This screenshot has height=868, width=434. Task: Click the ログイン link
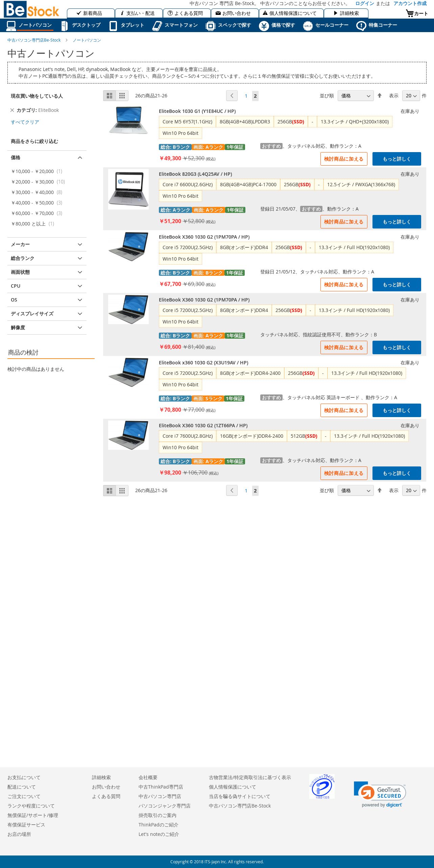point(365,3)
